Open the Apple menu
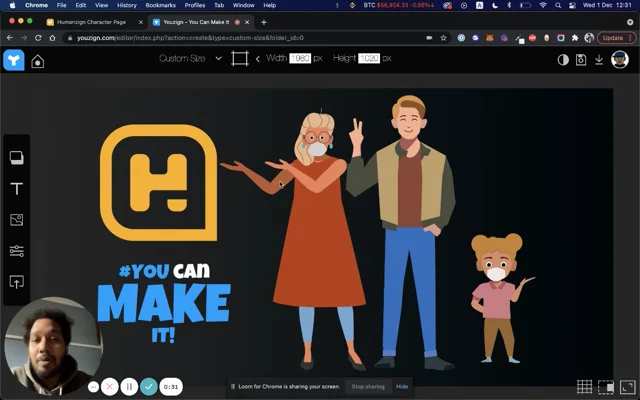 point(13,5)
